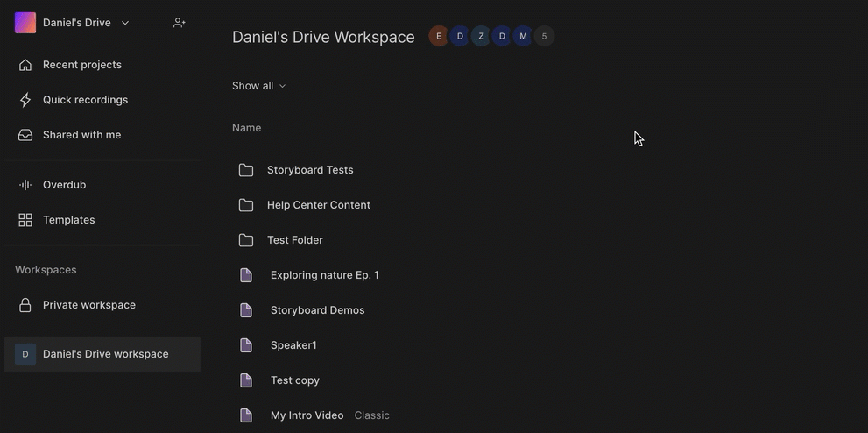This screenshot has height=433, width=868.
Task: Open My Intro Video project
Action: (307, 415)
